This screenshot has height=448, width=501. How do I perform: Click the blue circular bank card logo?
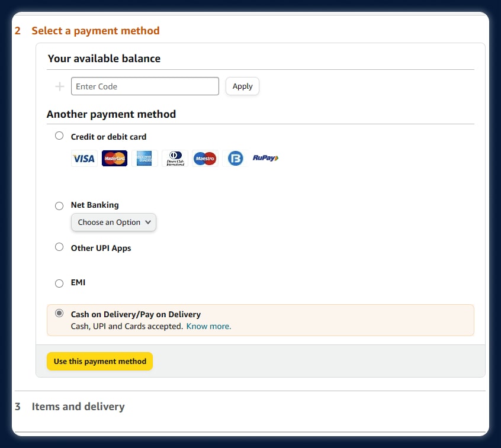(x=236, y=159)
